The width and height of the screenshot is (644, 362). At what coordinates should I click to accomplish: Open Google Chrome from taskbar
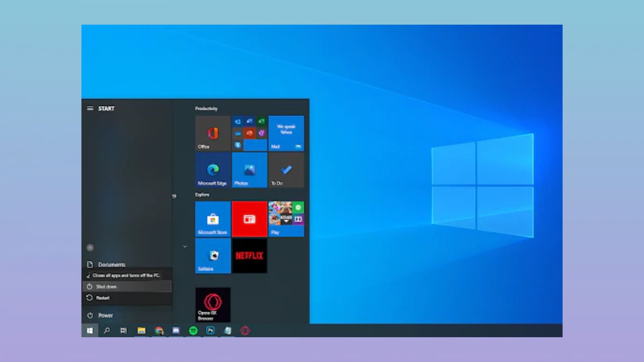click(x=159, y=331)
